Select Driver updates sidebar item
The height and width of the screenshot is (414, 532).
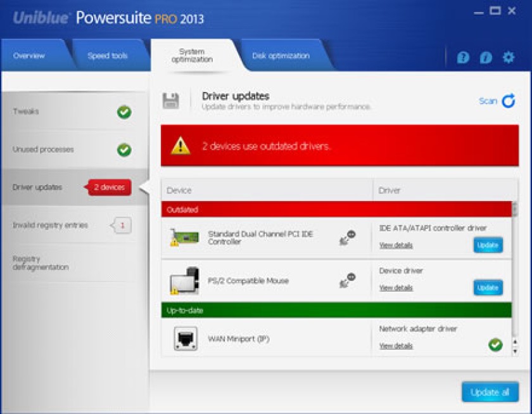tap(75, 187)
